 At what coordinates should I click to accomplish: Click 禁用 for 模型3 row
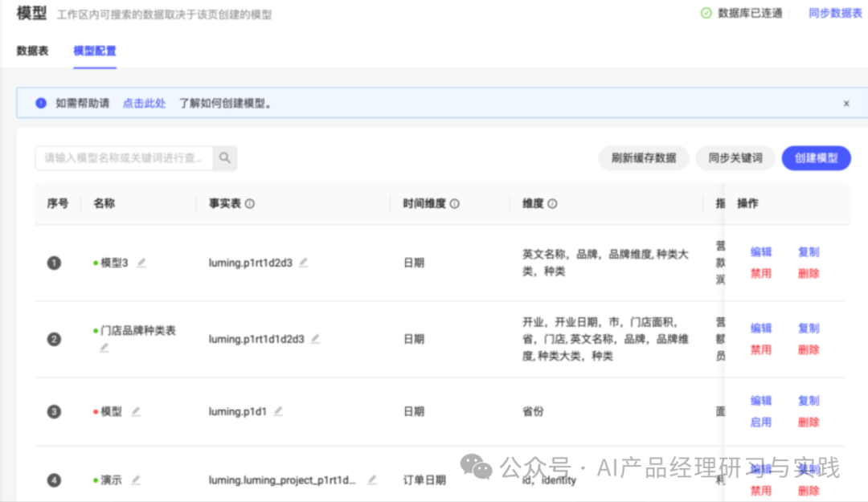coord(761,273)
